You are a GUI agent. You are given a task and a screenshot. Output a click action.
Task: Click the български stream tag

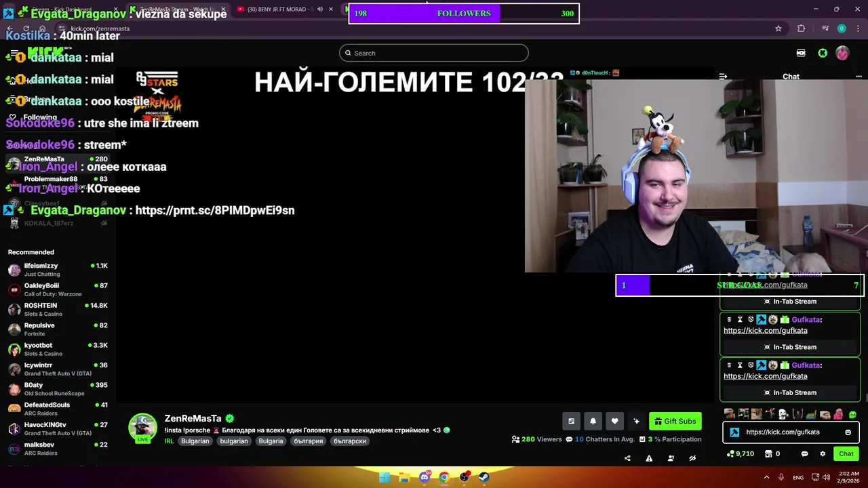(x=350, y=441)
